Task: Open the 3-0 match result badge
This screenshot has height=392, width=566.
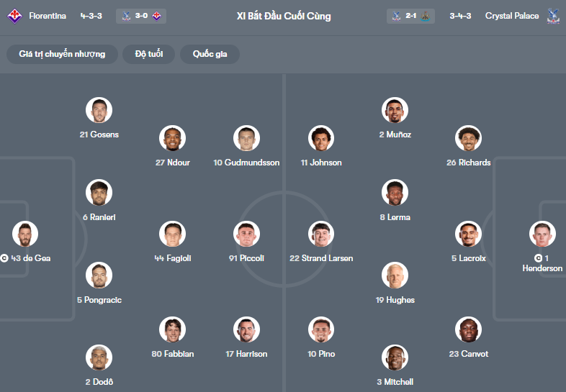Action: 141,16
